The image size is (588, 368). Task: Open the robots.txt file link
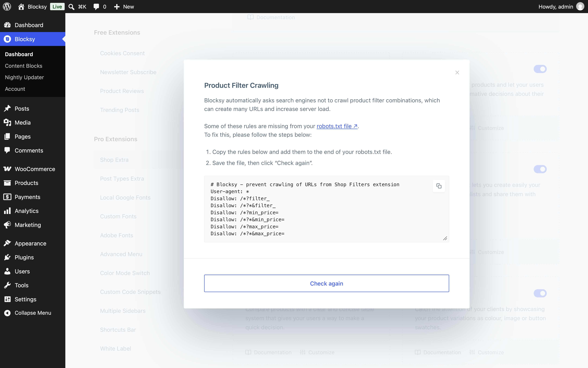[x=337, y=126]
